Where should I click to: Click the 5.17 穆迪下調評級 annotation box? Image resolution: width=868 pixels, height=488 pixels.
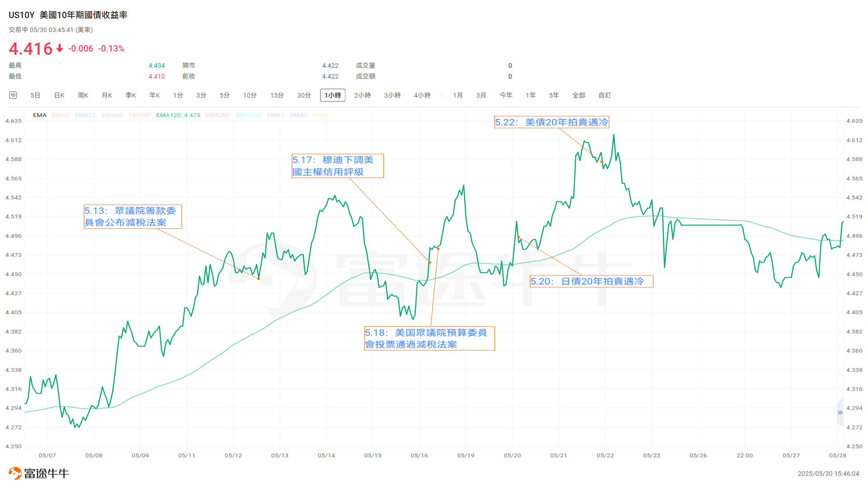click(337, 166)
